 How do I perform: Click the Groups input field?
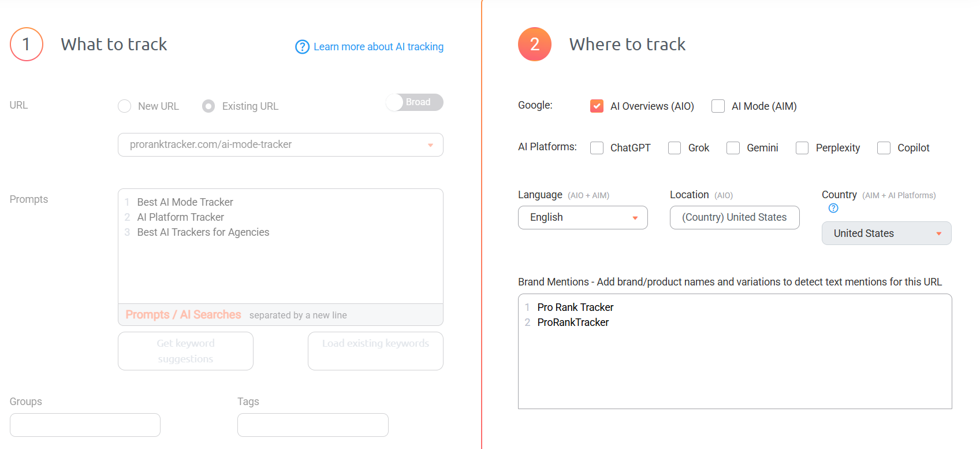click(85, 425)
